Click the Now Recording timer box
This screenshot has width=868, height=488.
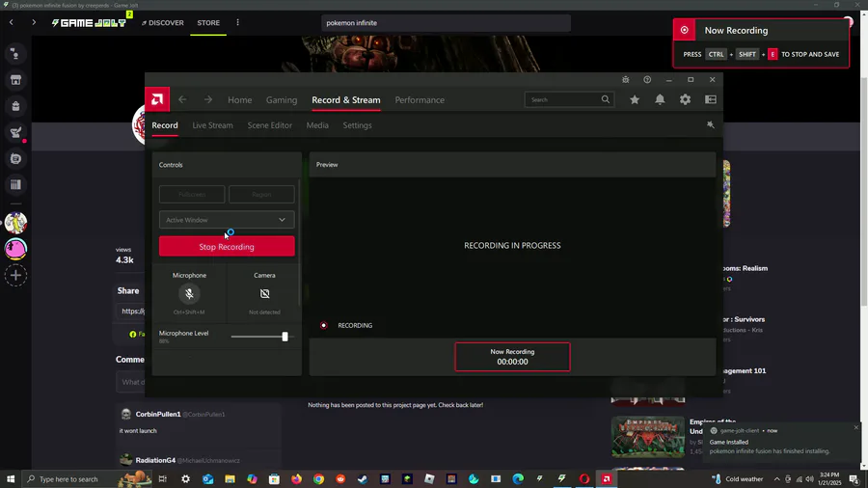512,357
